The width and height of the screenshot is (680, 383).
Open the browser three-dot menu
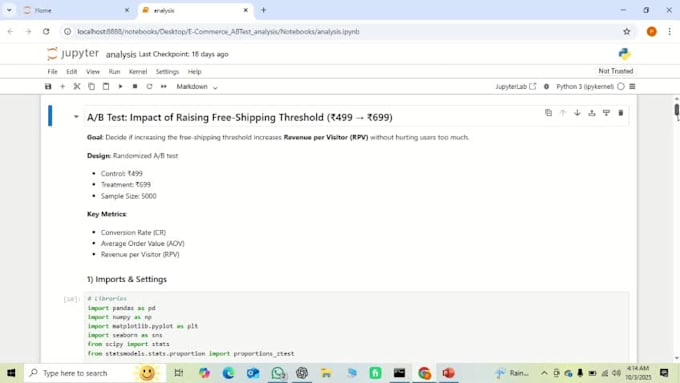click(670, 32)
